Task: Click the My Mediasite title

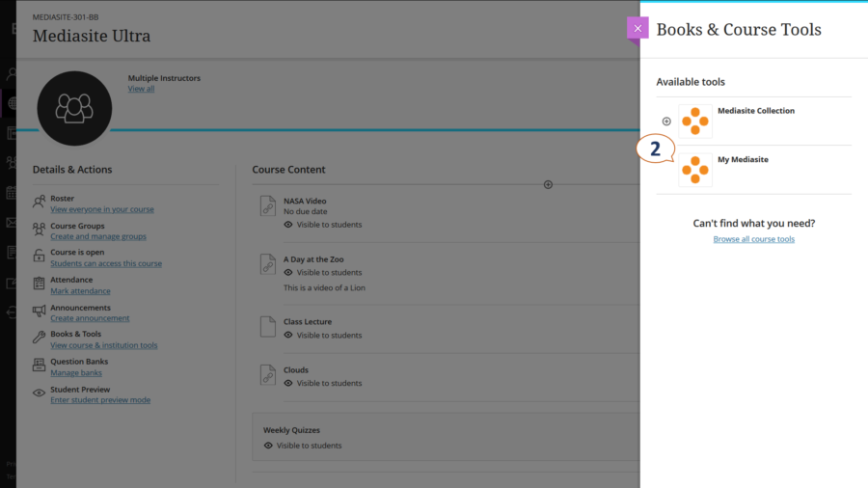Action: (743, 159)
